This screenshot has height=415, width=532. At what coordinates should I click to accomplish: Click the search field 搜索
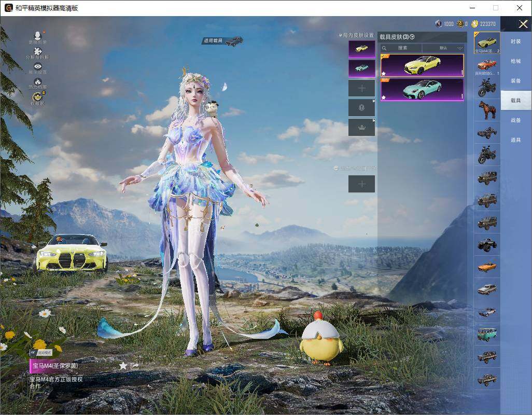401,48
